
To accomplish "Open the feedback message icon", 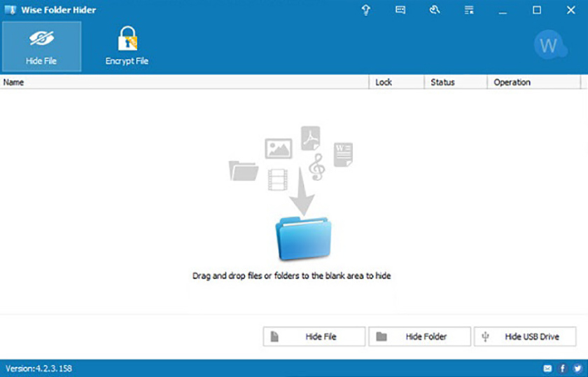I will click(x=400, y=11).
